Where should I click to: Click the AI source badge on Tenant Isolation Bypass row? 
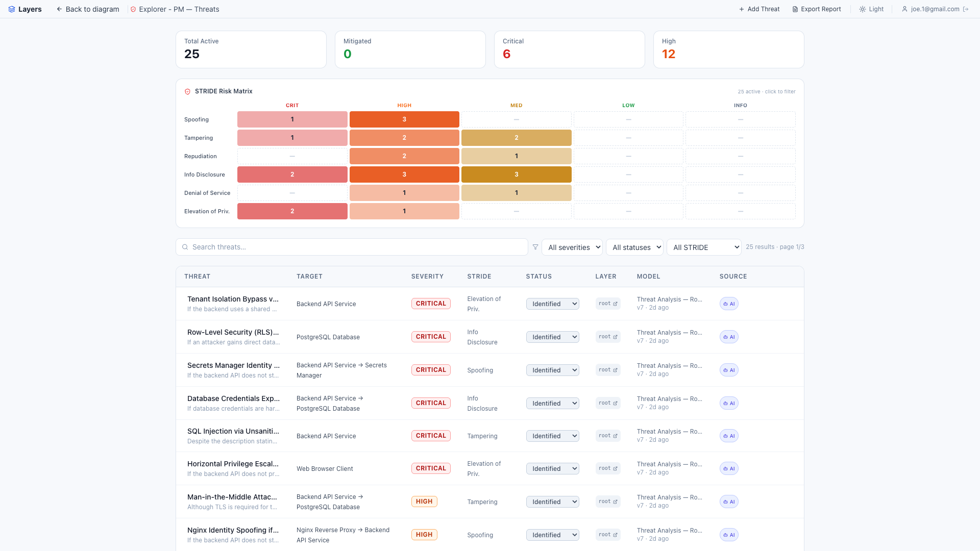pos(729,304)
